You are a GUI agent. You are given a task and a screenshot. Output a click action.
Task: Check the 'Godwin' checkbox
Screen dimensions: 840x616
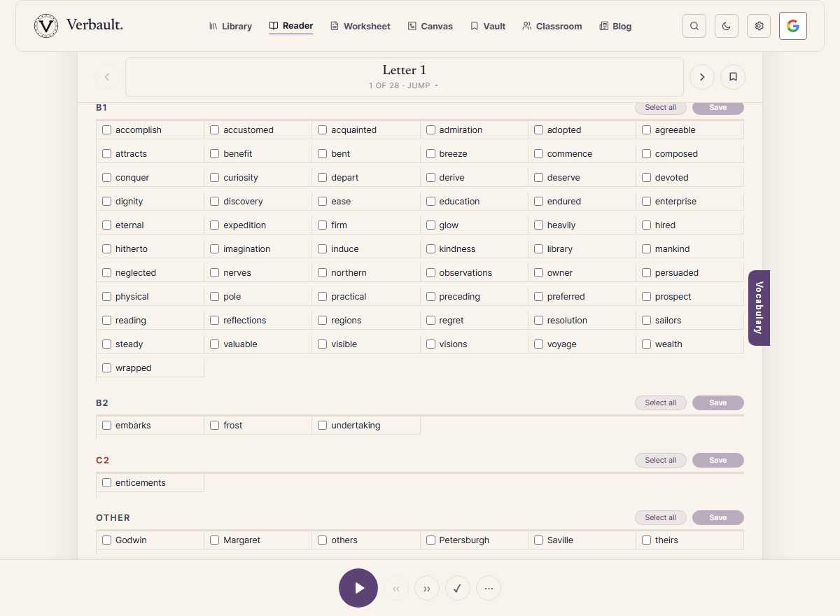107,540
